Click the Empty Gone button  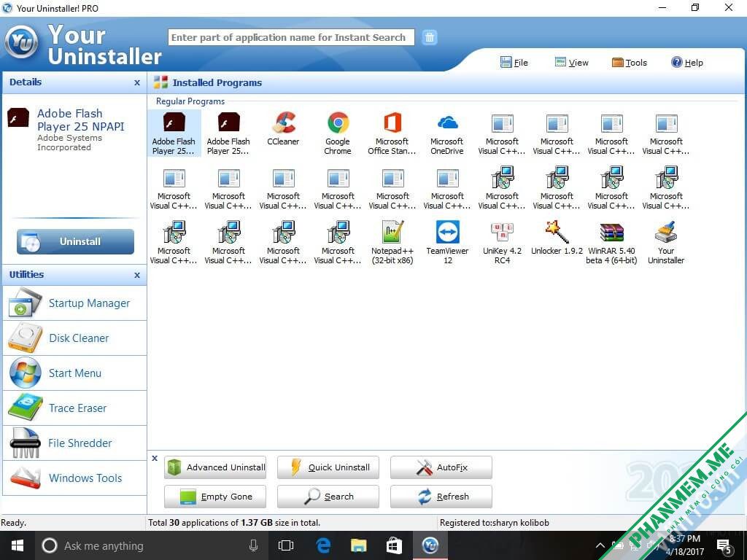(x=215, y=497)
